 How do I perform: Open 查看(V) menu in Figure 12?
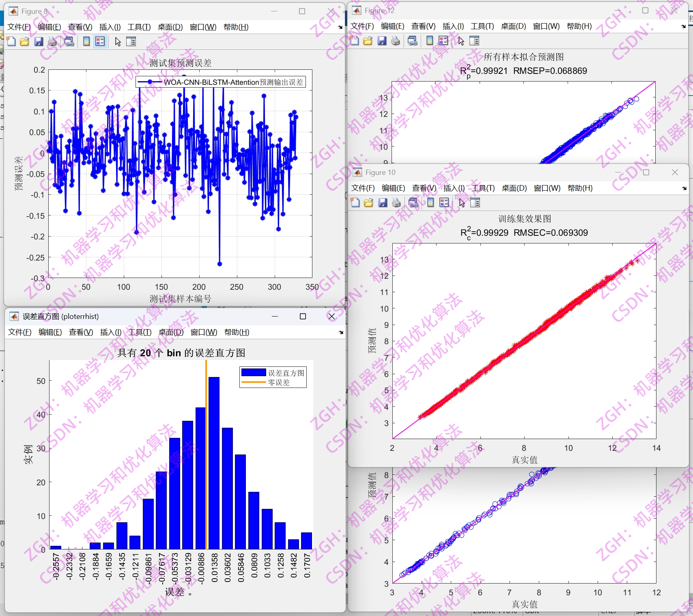(x=424, y=26)
